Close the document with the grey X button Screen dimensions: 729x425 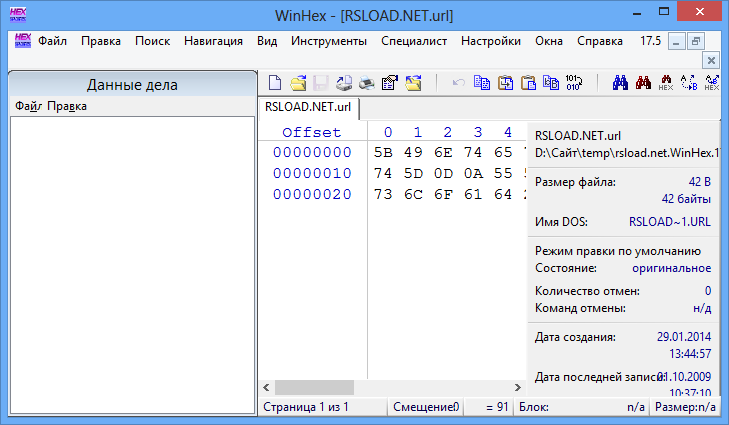point(711,60)
